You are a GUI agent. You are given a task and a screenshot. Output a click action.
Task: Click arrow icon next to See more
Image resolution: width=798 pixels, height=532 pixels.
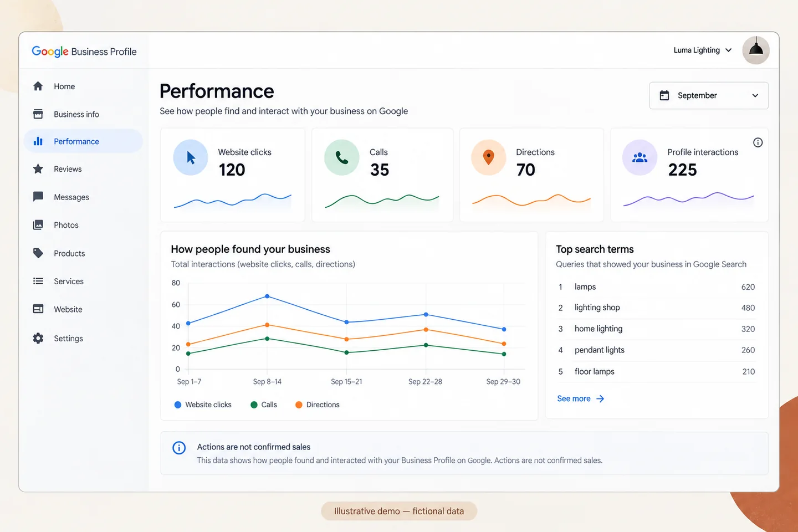click(600, 398)
